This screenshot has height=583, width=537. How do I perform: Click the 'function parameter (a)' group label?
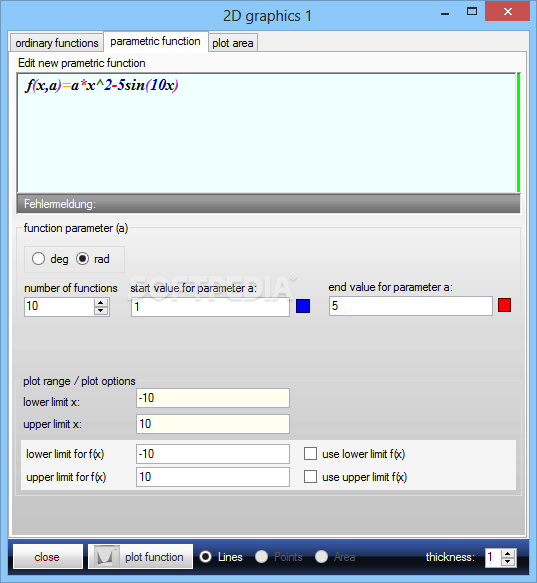(x=76, y=228)
